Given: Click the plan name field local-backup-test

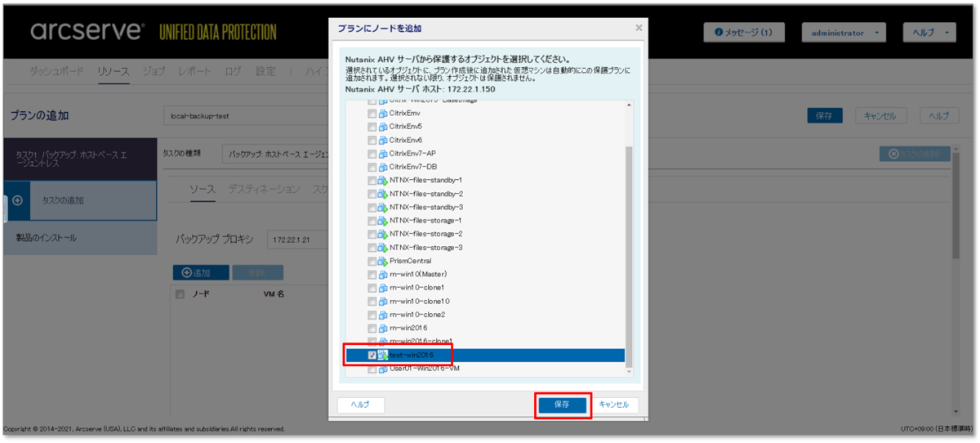Looking at the screenshot, I should click(246, 116).
